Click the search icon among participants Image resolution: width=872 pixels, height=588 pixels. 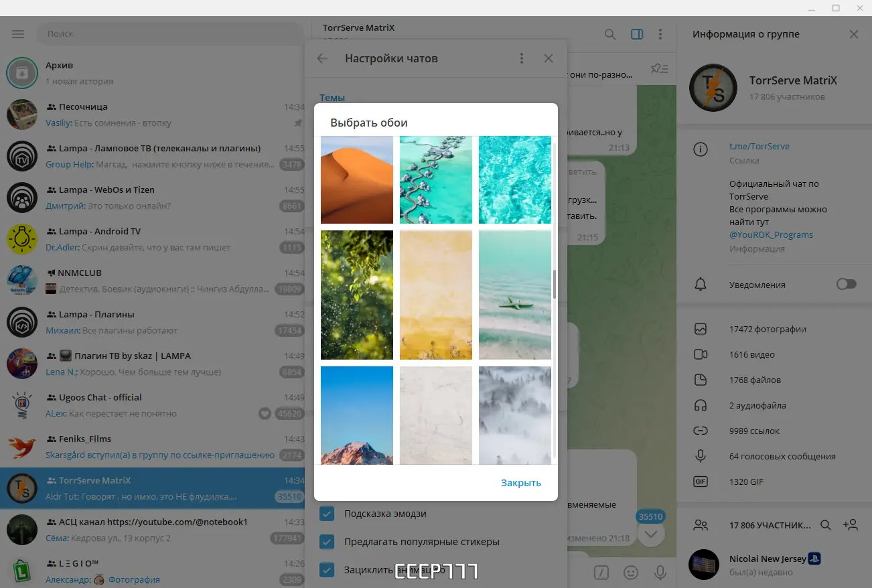[x=825, y=525]
